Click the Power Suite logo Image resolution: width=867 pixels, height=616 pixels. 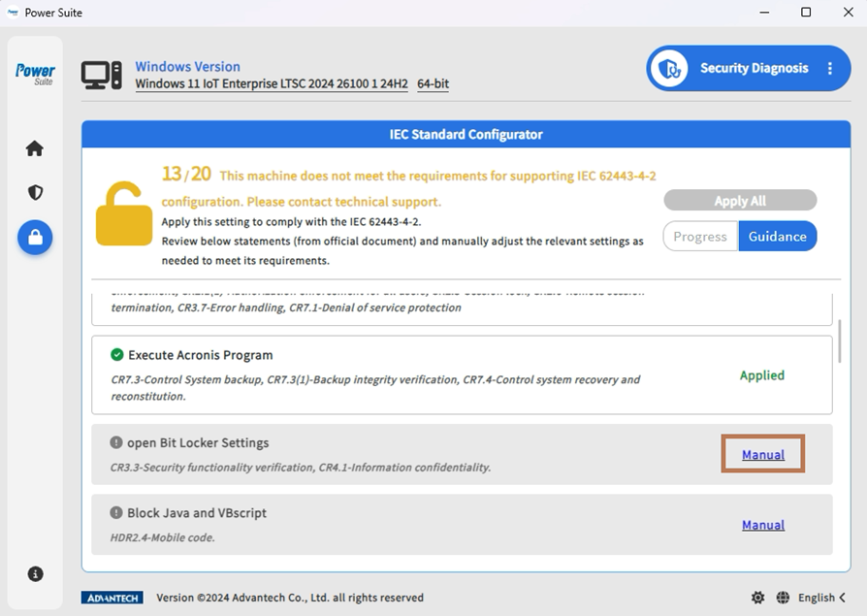tap(35, 74)
